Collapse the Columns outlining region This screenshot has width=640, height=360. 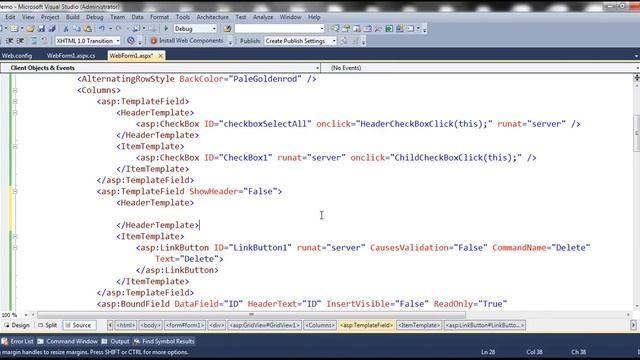point(15,90)
